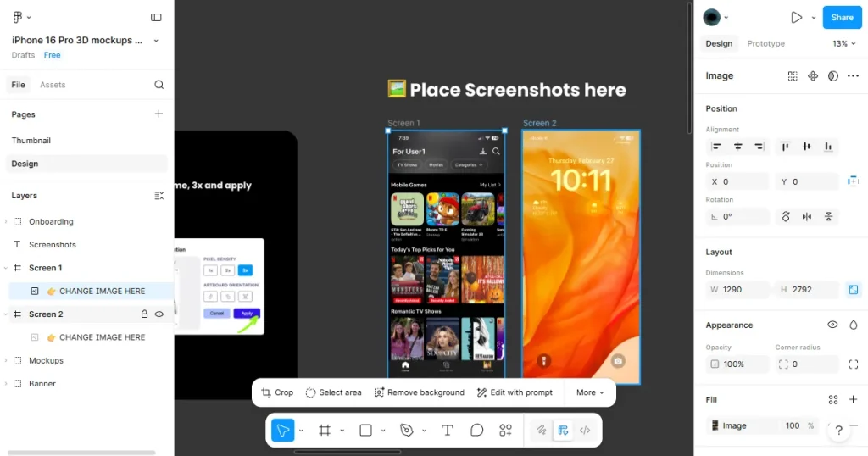Expand the Onboarding layer group
The width and height of the screenshot is (868, 456).
coord(6,221)
